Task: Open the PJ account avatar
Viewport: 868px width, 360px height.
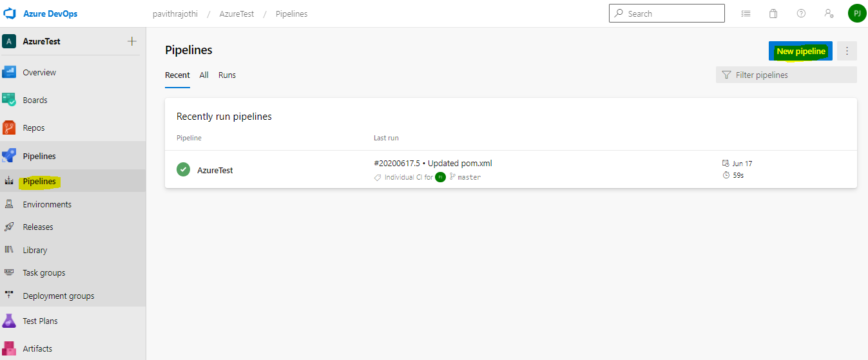Action: tap(857, 14)
